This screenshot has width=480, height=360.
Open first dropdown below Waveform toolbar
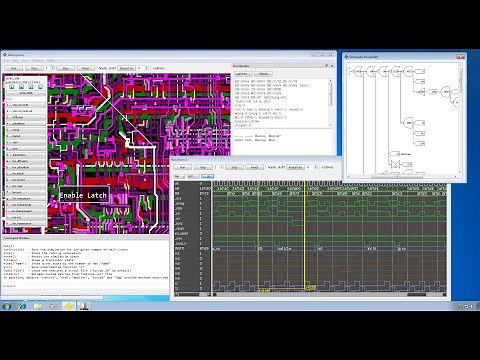point(179,176)
